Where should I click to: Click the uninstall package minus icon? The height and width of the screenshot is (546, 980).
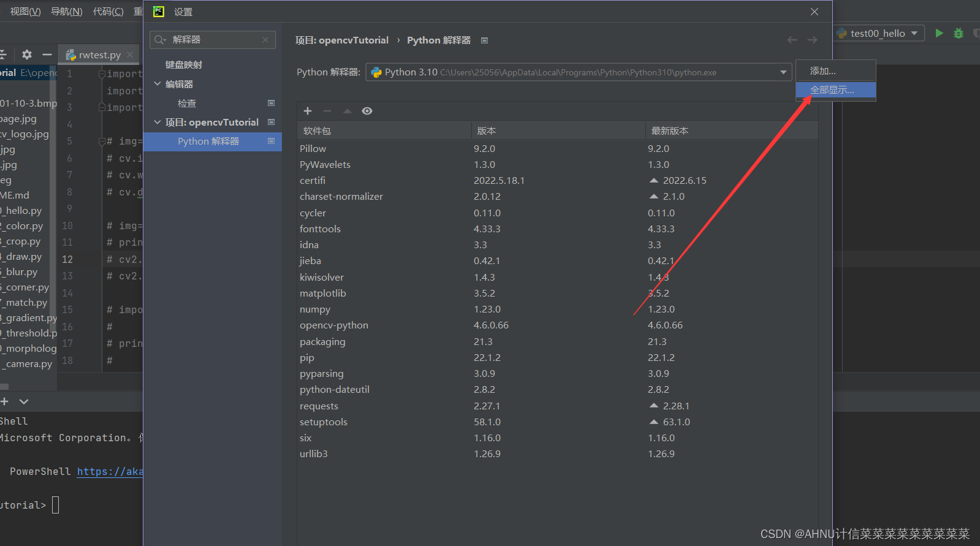tap(327, 111)
